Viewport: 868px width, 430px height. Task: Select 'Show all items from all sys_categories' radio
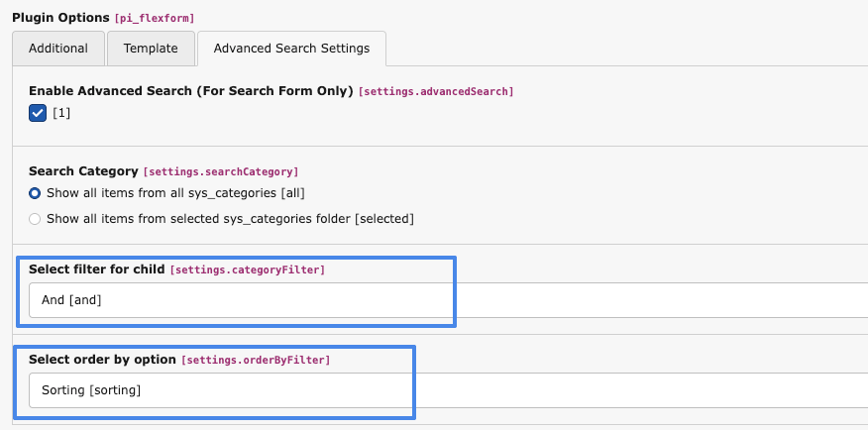click(35, 193)
